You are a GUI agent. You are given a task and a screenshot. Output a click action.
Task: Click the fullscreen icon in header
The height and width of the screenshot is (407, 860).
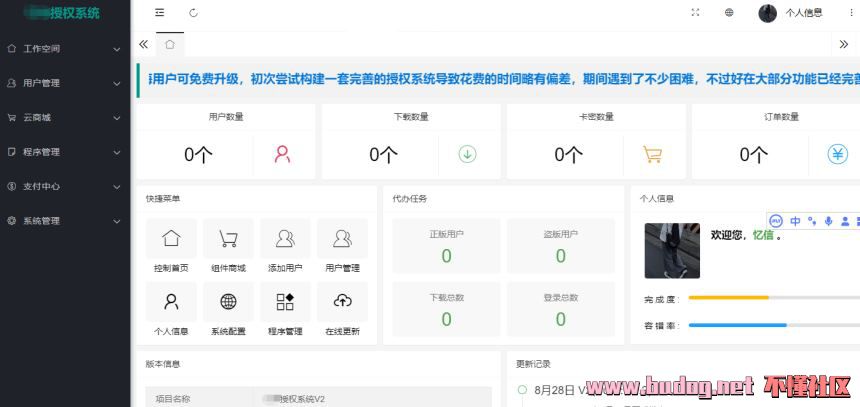(695, 13)
